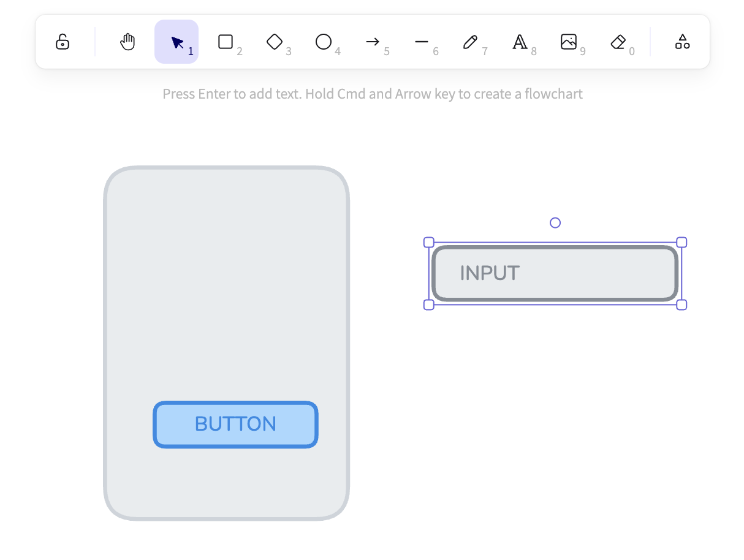Viewport: 744px width, 560px height.
Task: Select the Insert image tool
Action: click(569, 42)
